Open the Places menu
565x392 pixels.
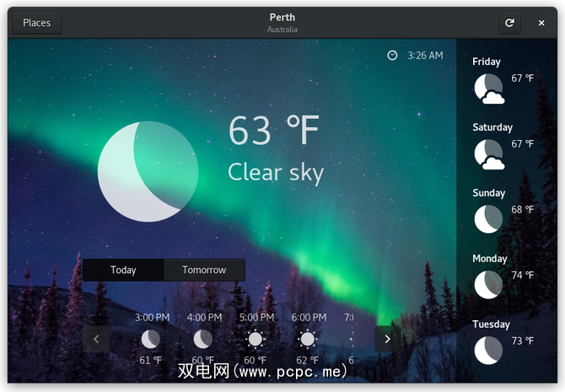[x=37, y=23]
